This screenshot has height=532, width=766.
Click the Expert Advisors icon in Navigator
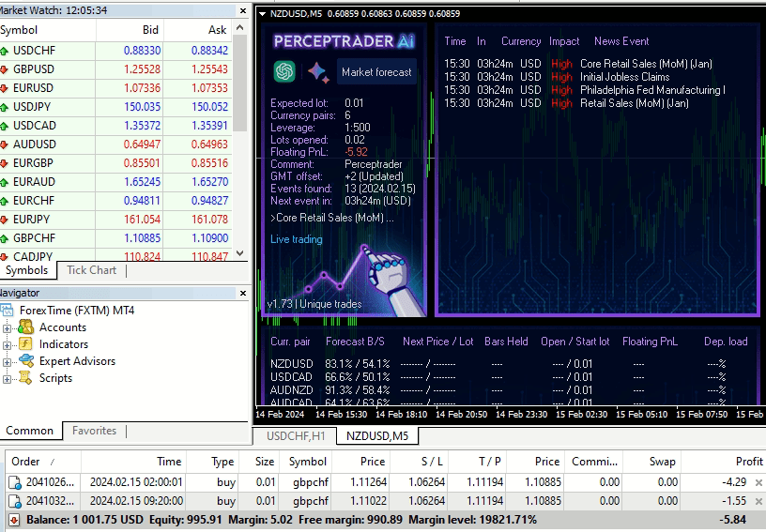click(26, 361)
